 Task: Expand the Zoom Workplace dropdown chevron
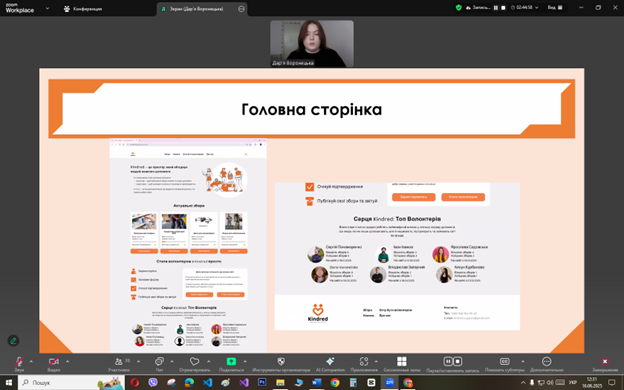[x=47, y=8]
